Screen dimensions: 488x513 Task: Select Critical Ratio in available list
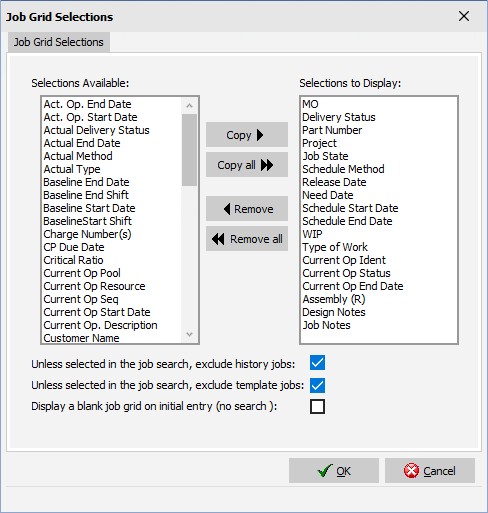tap(73, 260)
